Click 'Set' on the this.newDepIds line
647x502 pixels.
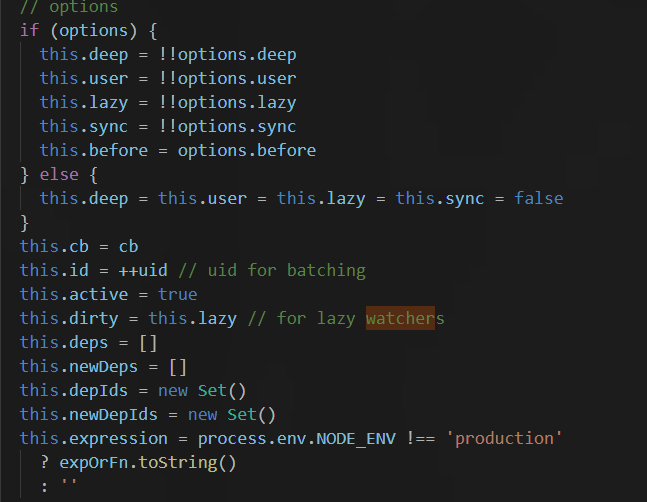[242, 415]
